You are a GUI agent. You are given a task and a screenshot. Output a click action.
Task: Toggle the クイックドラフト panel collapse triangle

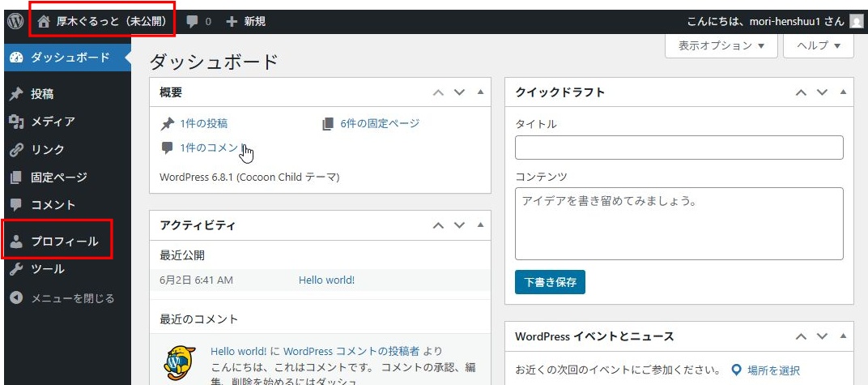click(x=843, y=92)
